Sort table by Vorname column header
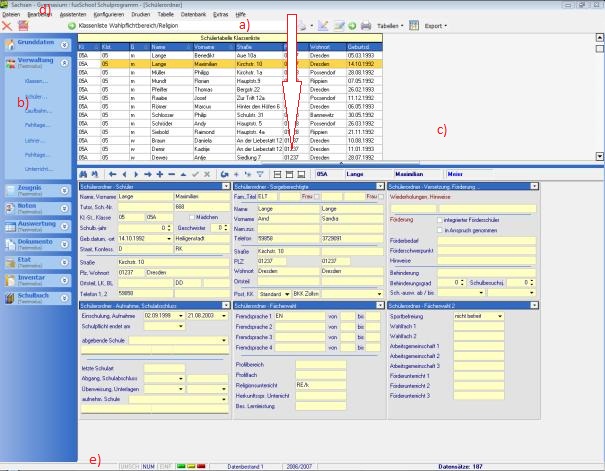The width and height of the screenshot is (605, 471). point(214,47)
